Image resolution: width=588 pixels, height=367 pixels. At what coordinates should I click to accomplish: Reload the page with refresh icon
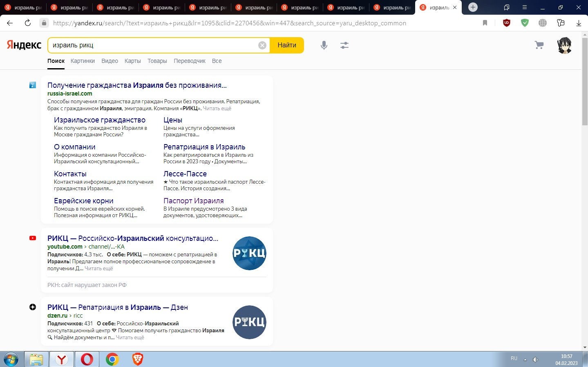pyautogui.click(x=27, y=23)
